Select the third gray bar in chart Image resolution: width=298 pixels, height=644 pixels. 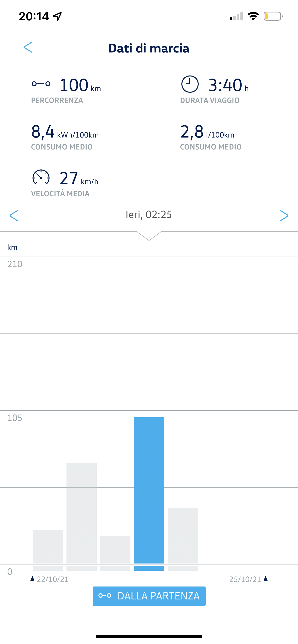click(x=115, y=550)
